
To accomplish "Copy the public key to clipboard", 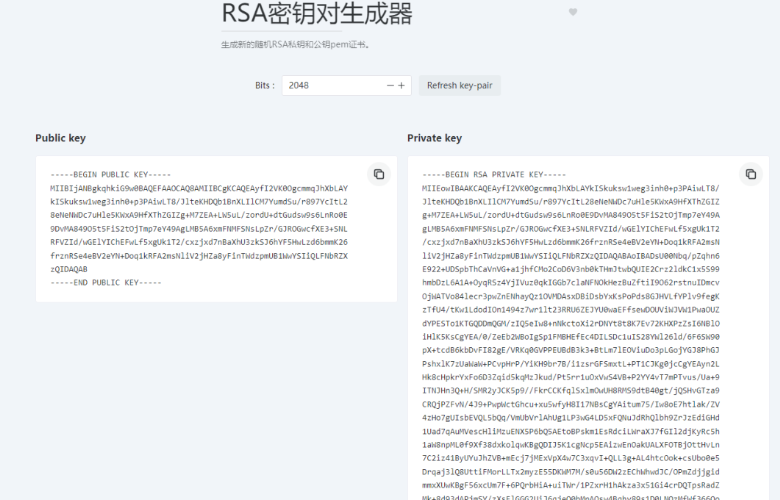I will pyautogui.click(x=379, y=174).
